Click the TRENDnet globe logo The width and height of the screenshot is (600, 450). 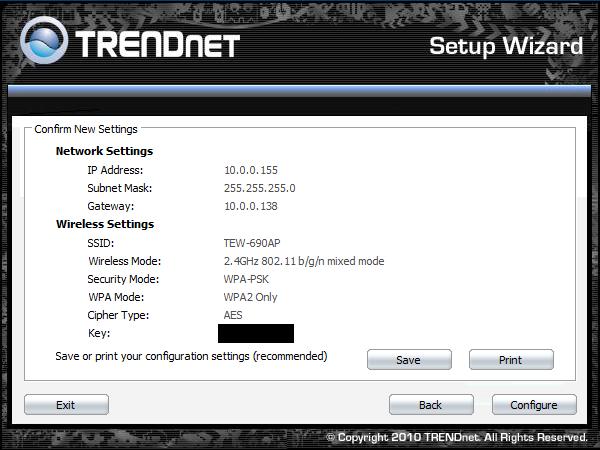point(44,40)
